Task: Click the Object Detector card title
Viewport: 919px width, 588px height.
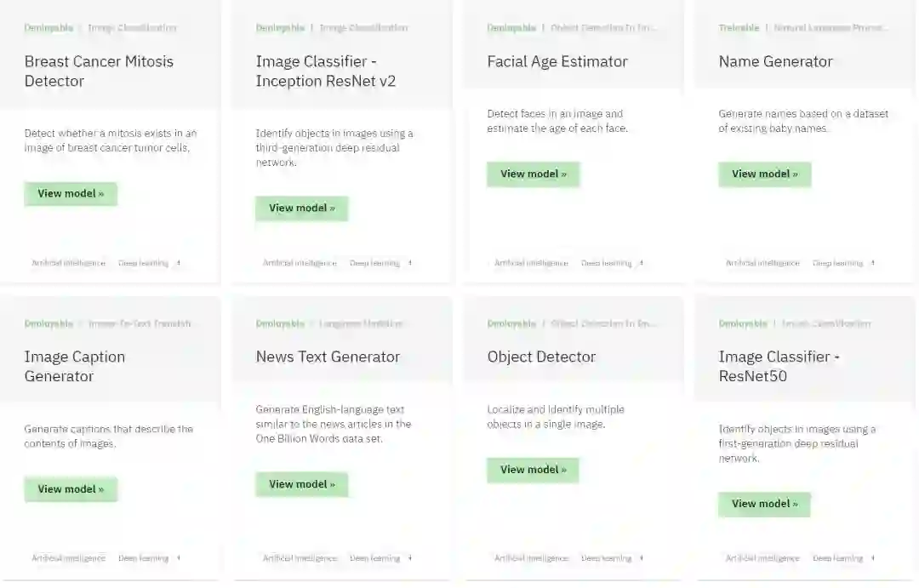Action: (x=541, y=357)
